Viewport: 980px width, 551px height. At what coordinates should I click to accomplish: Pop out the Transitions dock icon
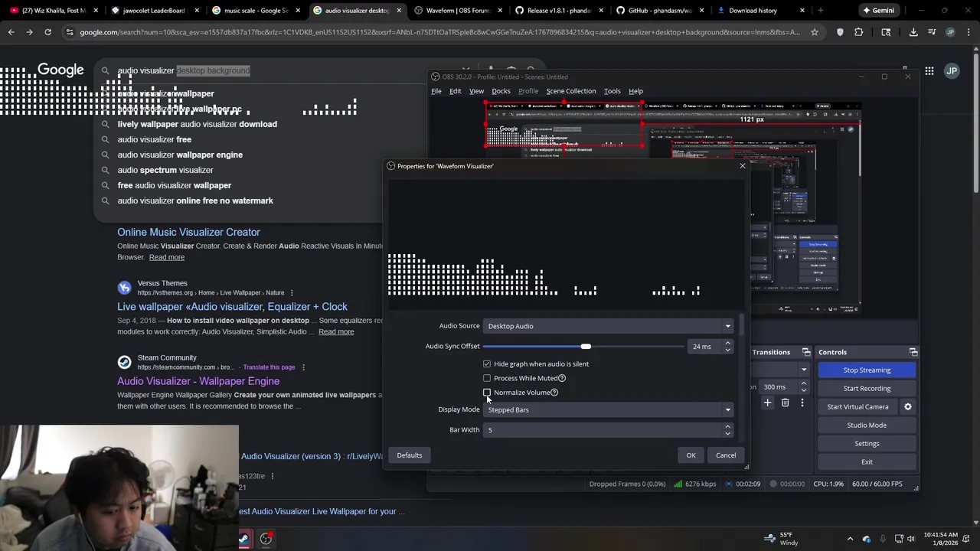[x=805, y=352]
